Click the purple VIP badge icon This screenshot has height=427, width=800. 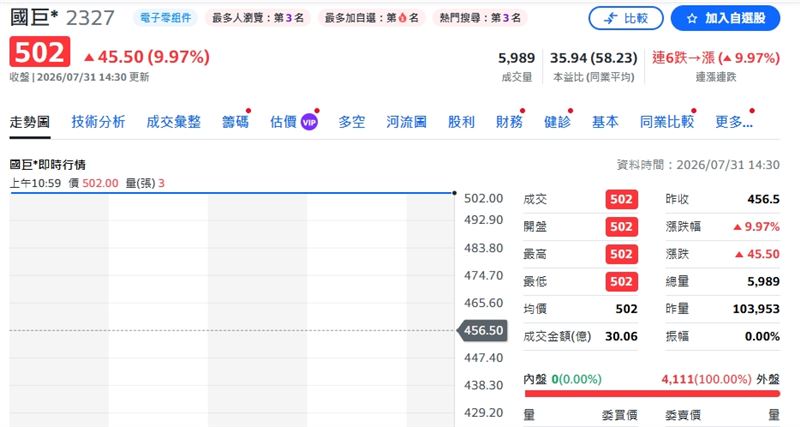coord(309,122)
